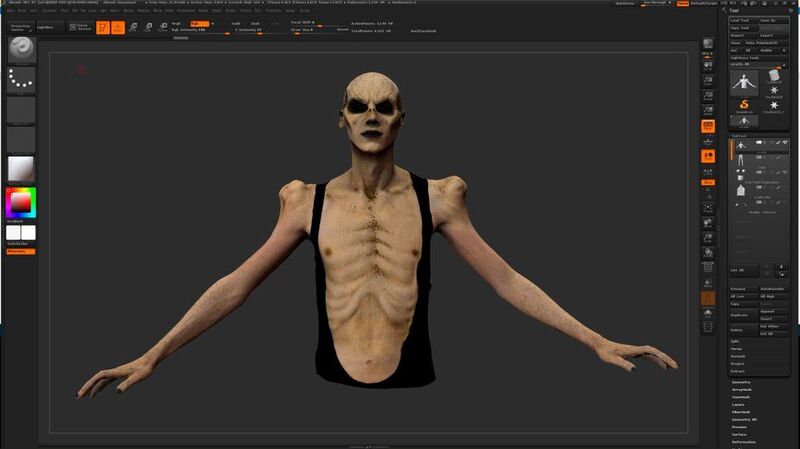Open Projection Master

pos(21,28)
